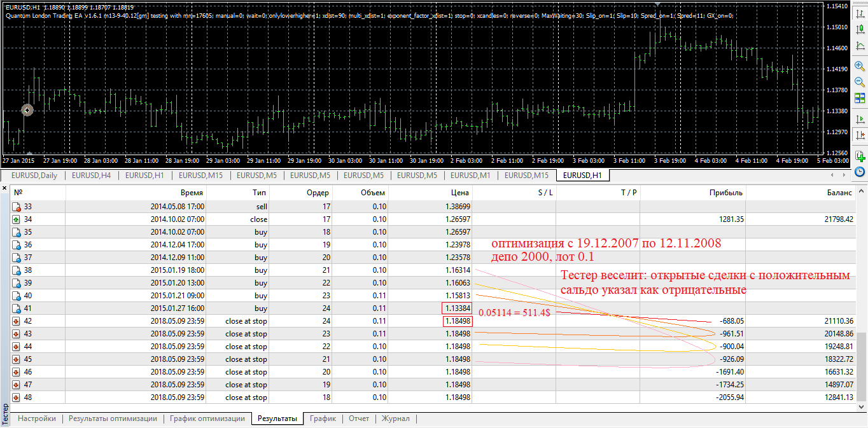
Task: Select the profit value -1734.25
Action: click(728, 385)
